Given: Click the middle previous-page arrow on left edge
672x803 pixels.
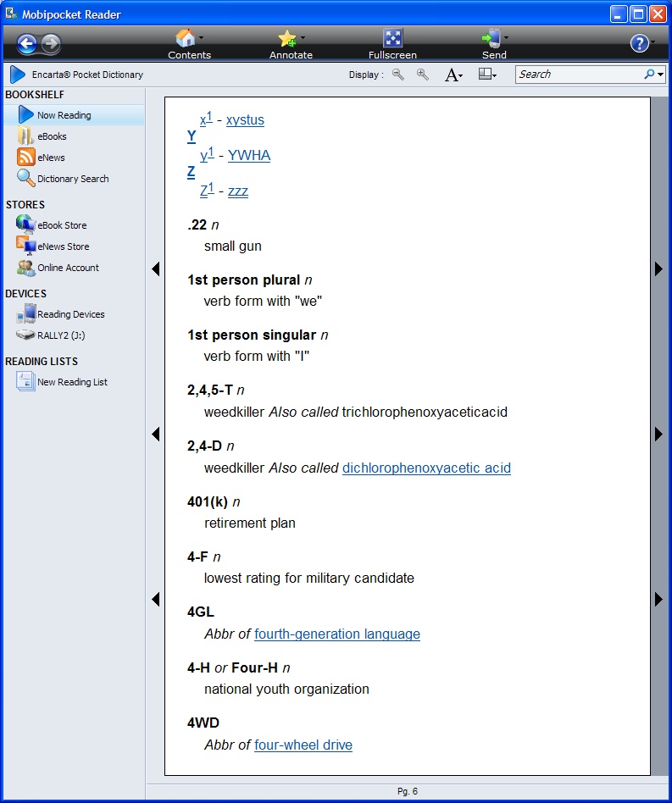Looking at the screenshot, I should point(156,435).
